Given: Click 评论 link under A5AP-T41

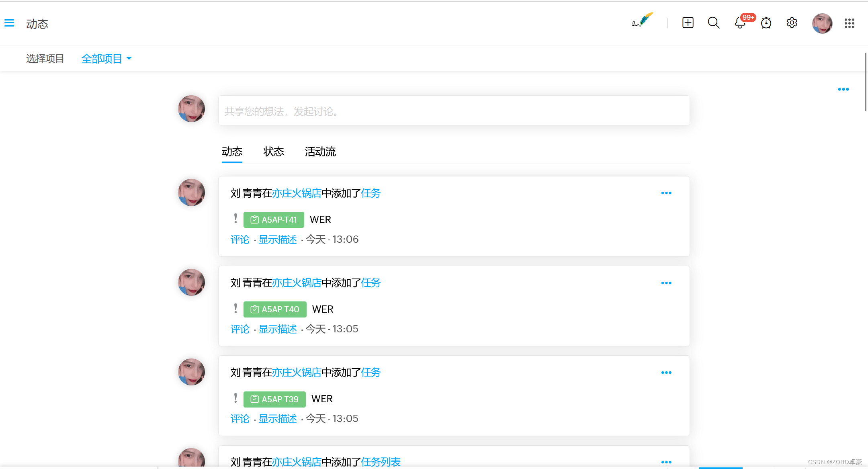Looking at the screenshot, I should [x=240, y=240].
